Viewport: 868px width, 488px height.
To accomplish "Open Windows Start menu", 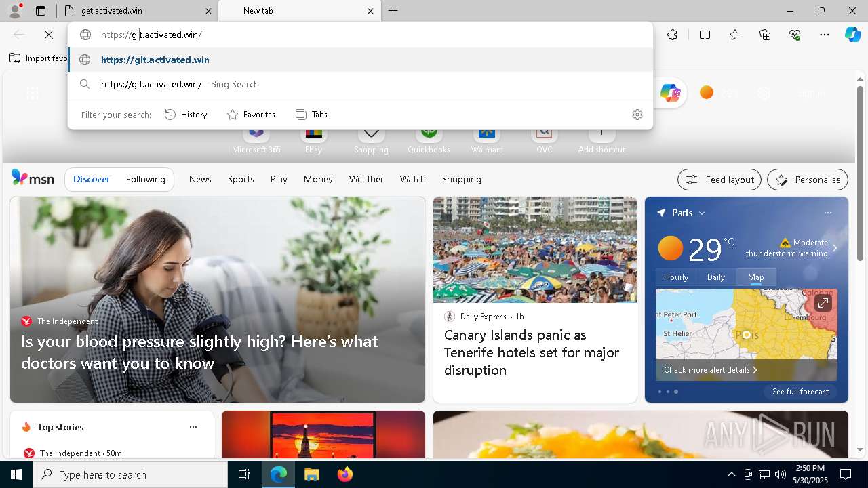I will point(16,474).
